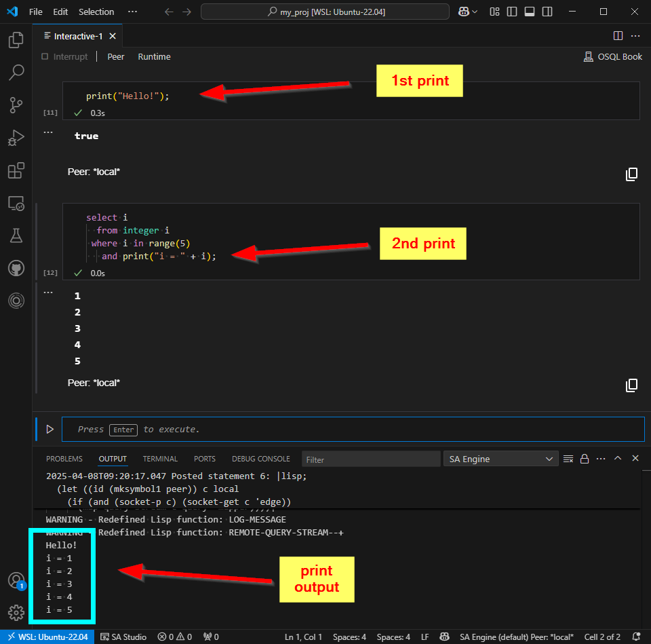Image resolution: width=651 pixels, height=644 pixels.
Task: Open output options for cell 11
Action: [48, 132]
